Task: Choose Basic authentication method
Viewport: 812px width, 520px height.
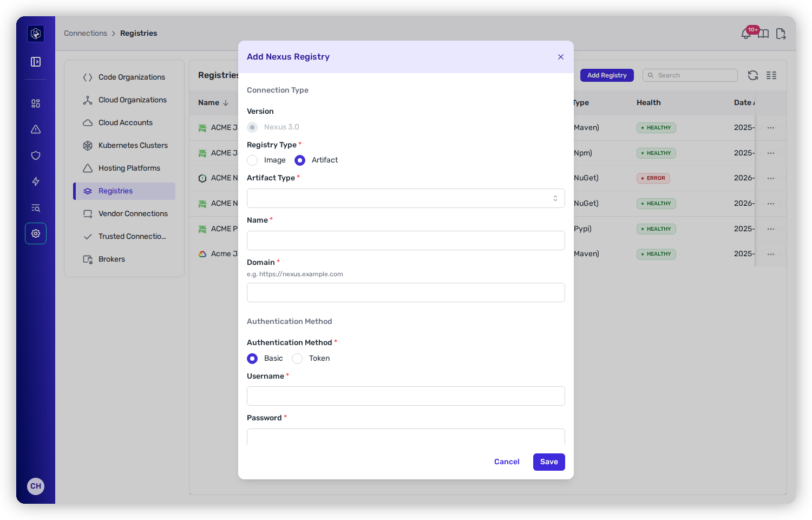Action: [252, 359]
